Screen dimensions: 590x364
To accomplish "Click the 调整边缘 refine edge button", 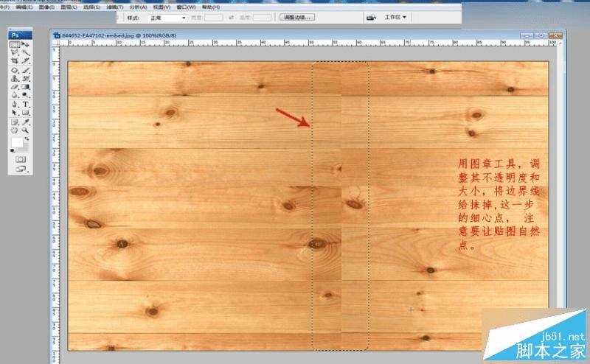I will coord(297,17).
